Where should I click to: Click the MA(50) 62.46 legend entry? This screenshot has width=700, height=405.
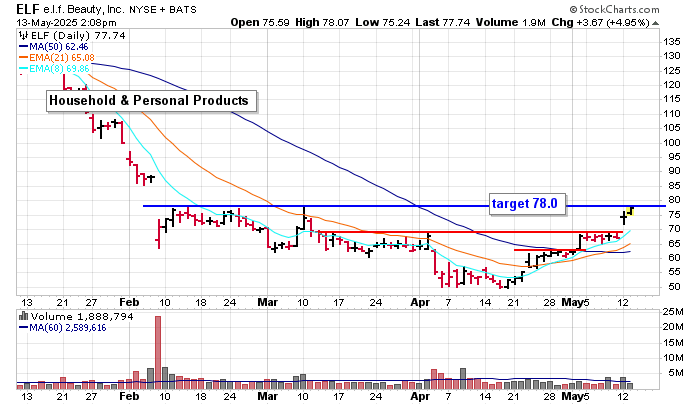pos(54,46)
